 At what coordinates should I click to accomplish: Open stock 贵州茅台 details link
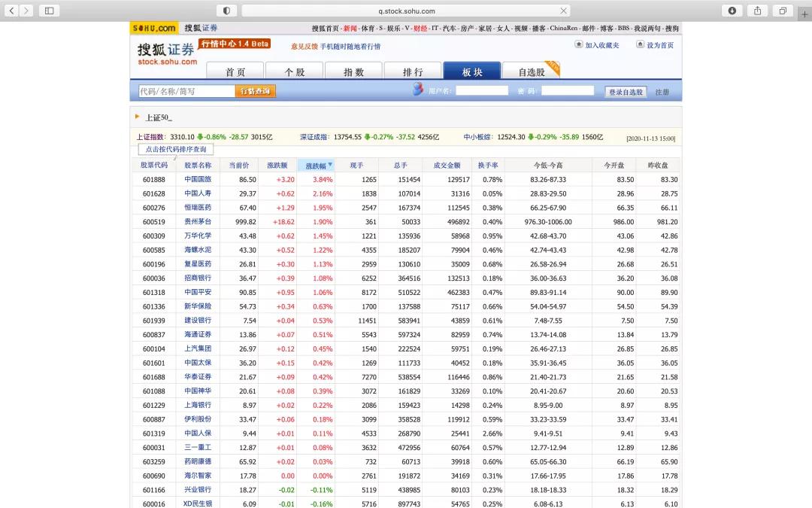point(196,222)
